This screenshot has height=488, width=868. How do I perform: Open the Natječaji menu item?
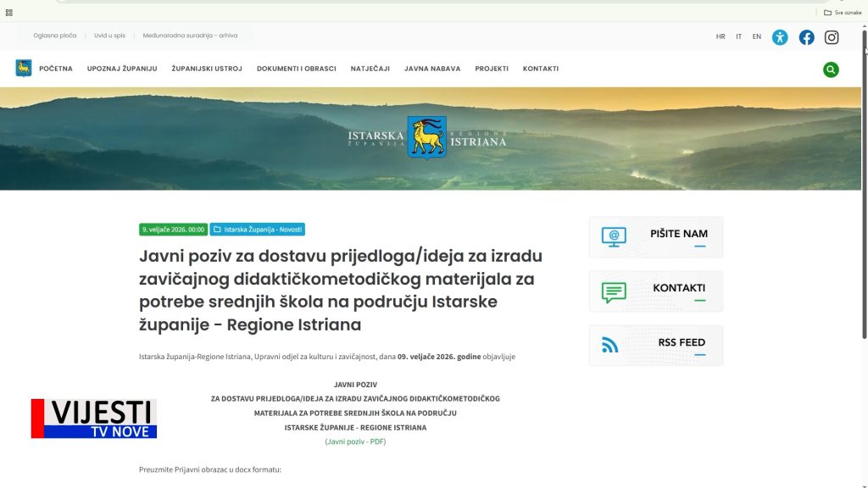click(x=370, y=69)
